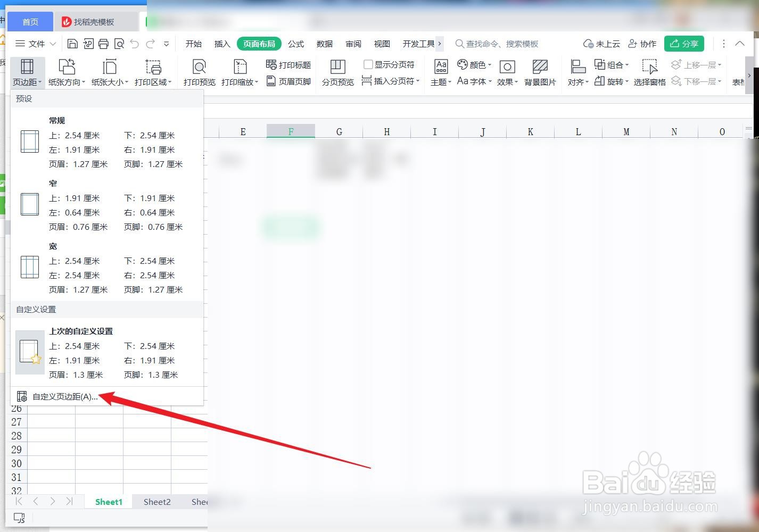
Task: Click the Redo arrow icon
Action: (x=151, y=44)
